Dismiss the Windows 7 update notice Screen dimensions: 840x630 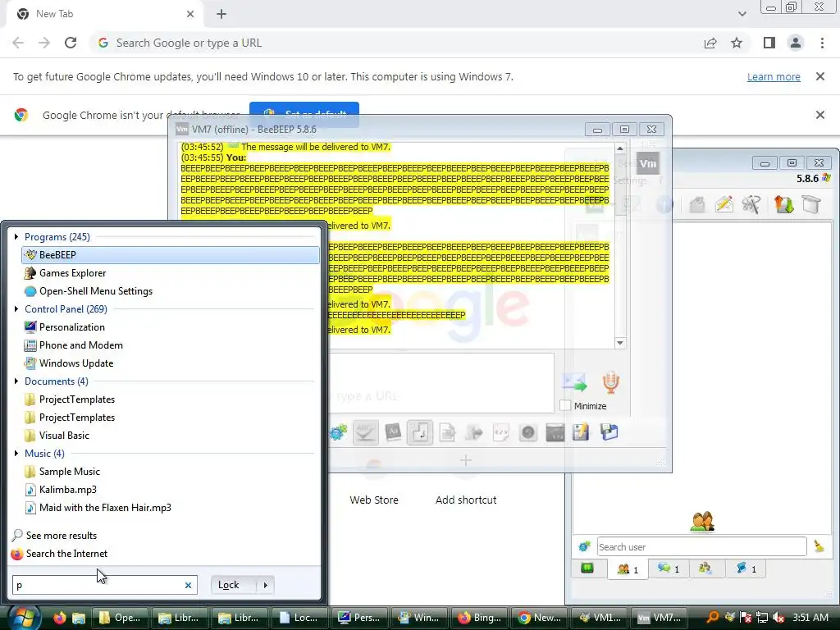click(x=819, y=76)
